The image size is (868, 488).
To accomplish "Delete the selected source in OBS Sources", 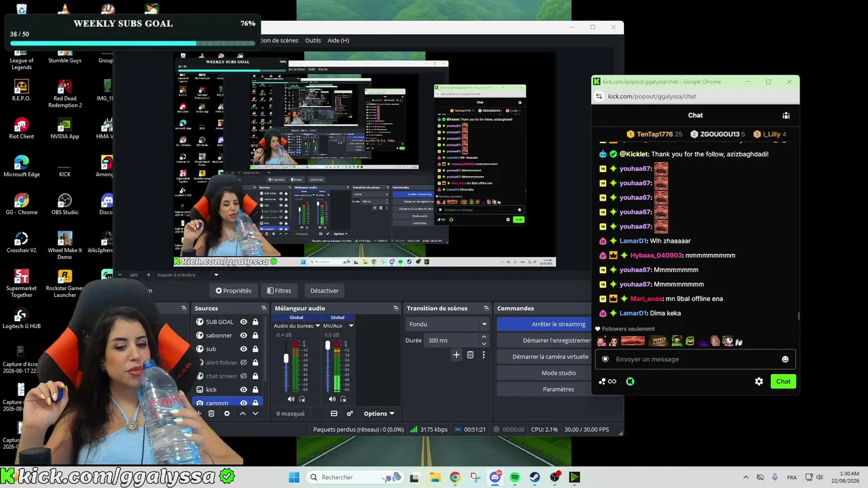I will point(211,413).
